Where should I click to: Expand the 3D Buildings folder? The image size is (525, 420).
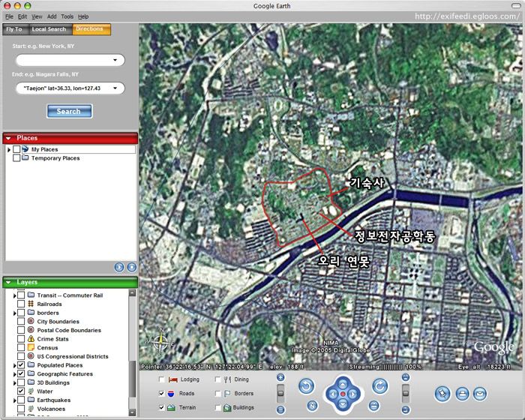pos(14,382)
